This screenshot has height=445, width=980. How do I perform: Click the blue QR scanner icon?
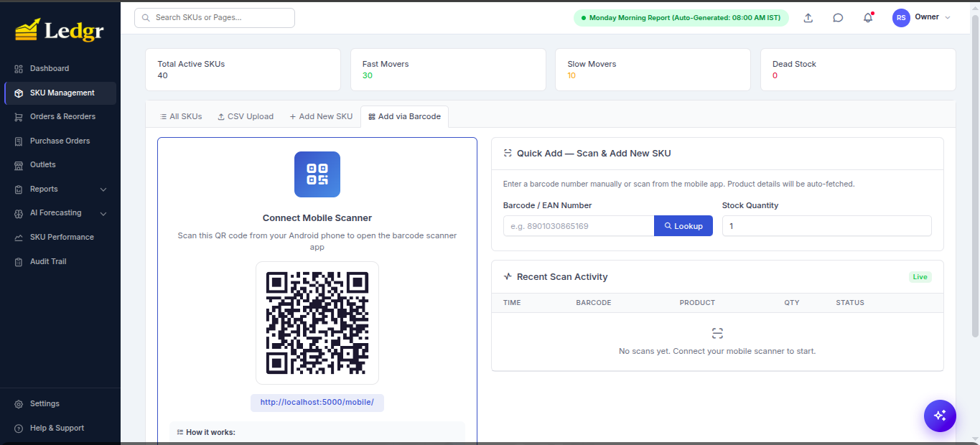coord(317,174)
